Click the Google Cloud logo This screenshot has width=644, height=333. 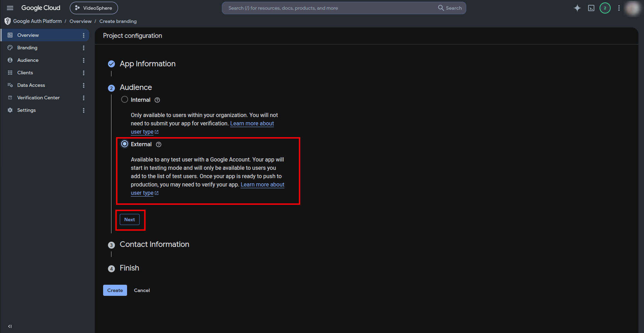pyautogui.click(x=41, y=8)
